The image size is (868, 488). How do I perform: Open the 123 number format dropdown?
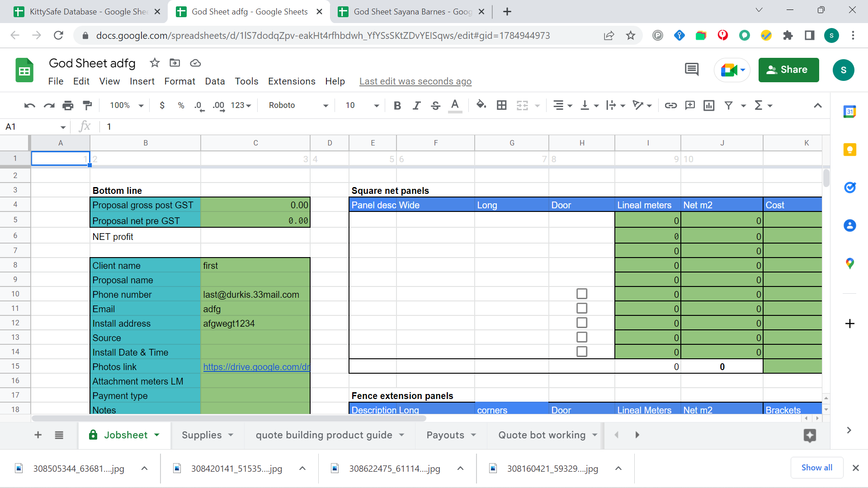[x=241, y=105]
